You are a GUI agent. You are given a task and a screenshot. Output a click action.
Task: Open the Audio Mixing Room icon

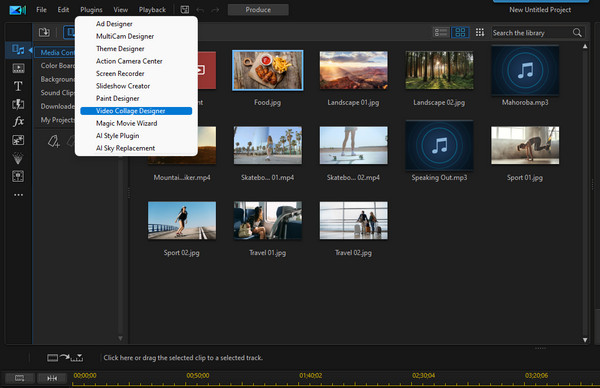[18, 176]
